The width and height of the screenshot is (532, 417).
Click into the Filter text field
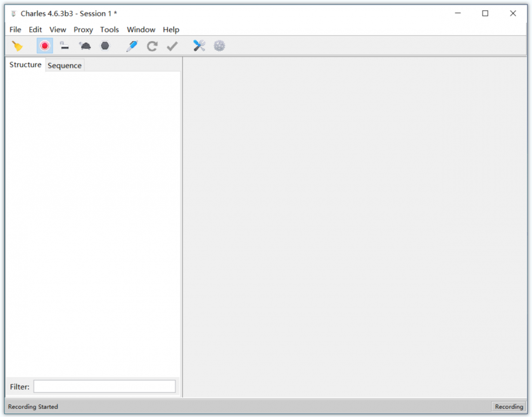[104, 387]
